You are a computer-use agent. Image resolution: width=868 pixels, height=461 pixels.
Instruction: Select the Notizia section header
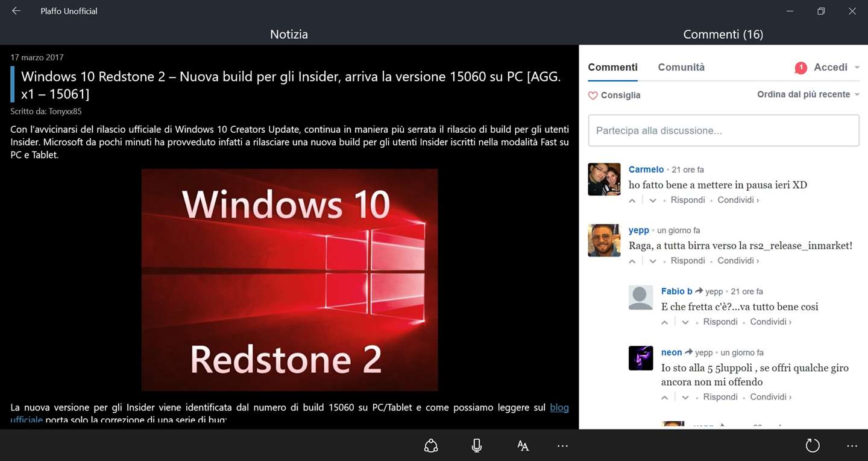pyautogui.click(x=289, y=34)
